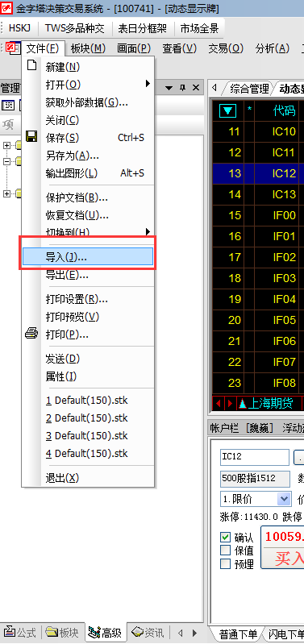Open 属性(I) menu entry
The height and width of the screenshot is (644, 304).
tap(88, 376)
